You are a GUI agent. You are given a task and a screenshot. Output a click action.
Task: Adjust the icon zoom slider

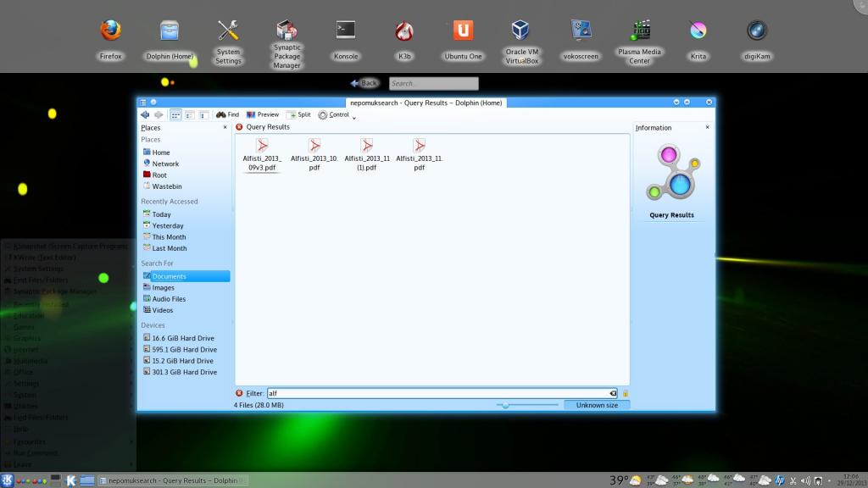[506, 406]
